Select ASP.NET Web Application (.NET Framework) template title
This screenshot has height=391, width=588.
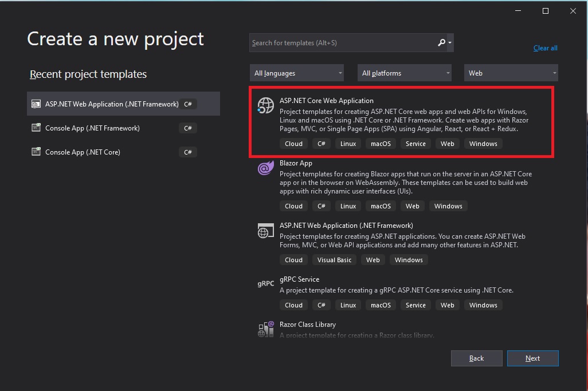click(x=346, y=226)
